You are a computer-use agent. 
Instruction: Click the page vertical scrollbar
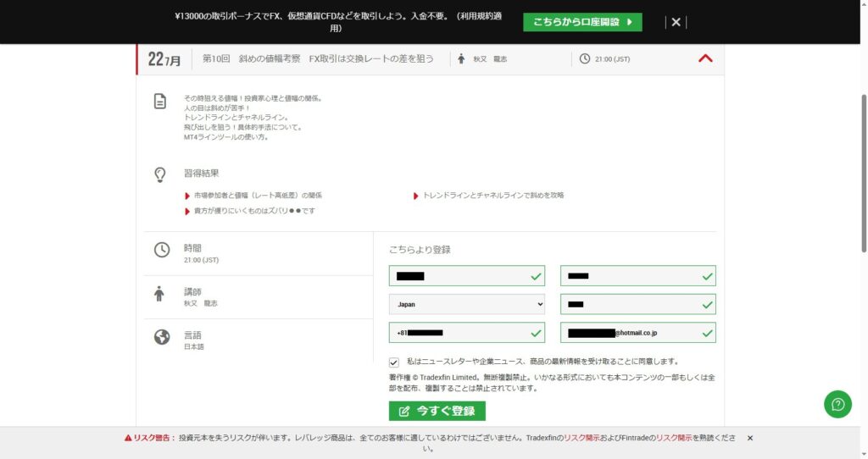pos(864,173)
